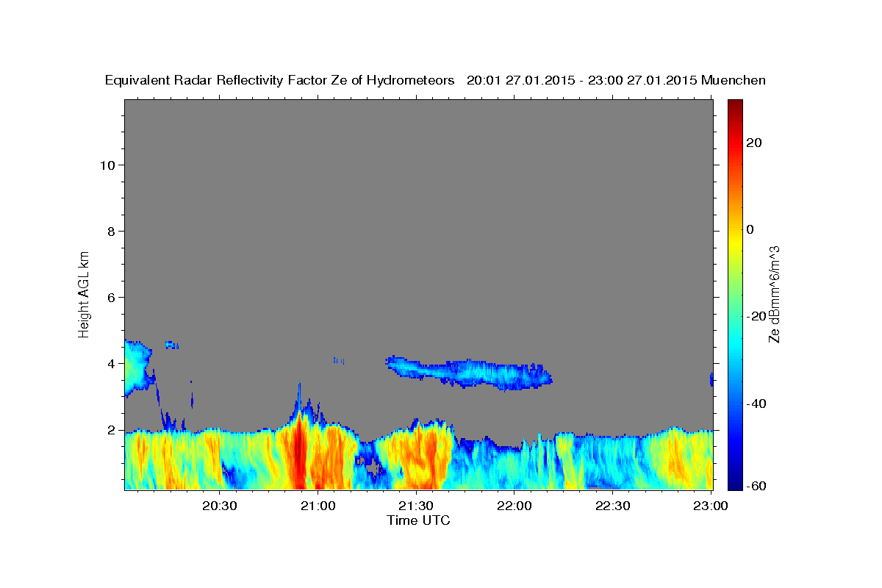Screen dimensions: 882x588
Task: Click the colorbar tick value '-60'
Action: tap(755, 486)
